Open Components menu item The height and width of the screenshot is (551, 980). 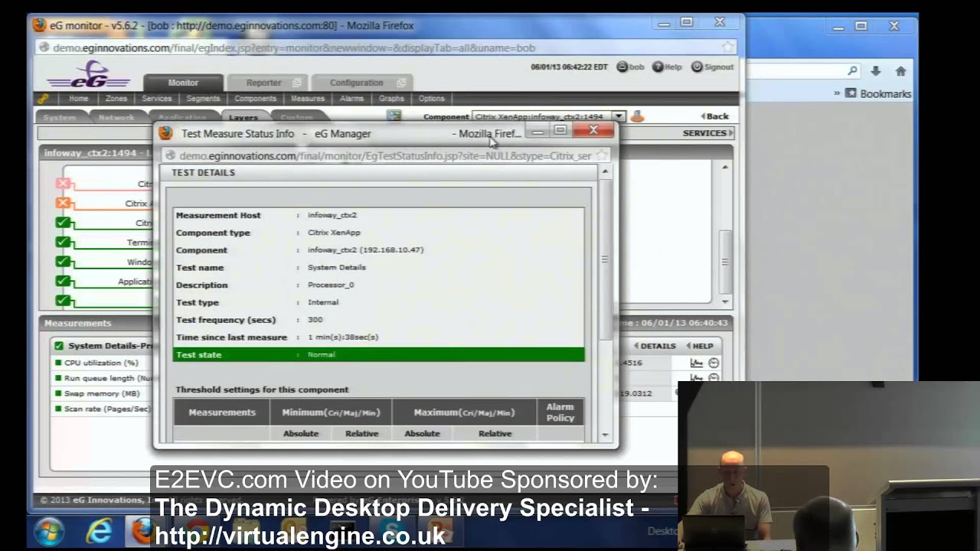[x=255, y=99]
